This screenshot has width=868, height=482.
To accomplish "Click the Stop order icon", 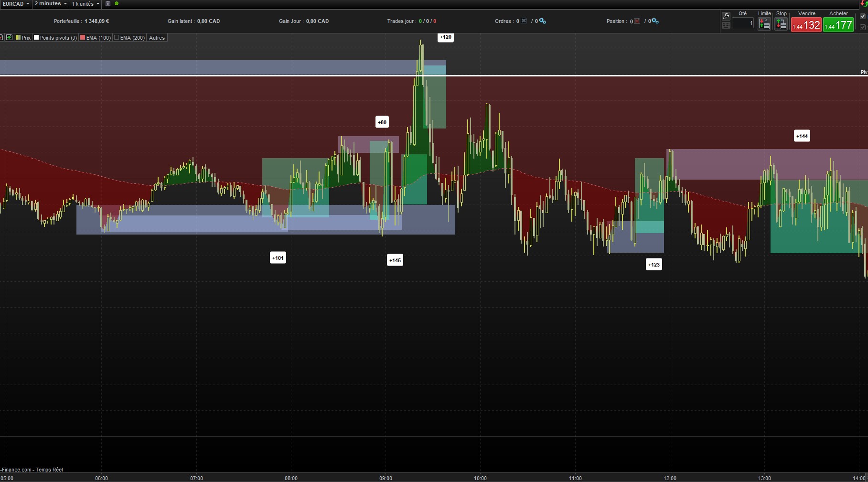I will 781,24.
